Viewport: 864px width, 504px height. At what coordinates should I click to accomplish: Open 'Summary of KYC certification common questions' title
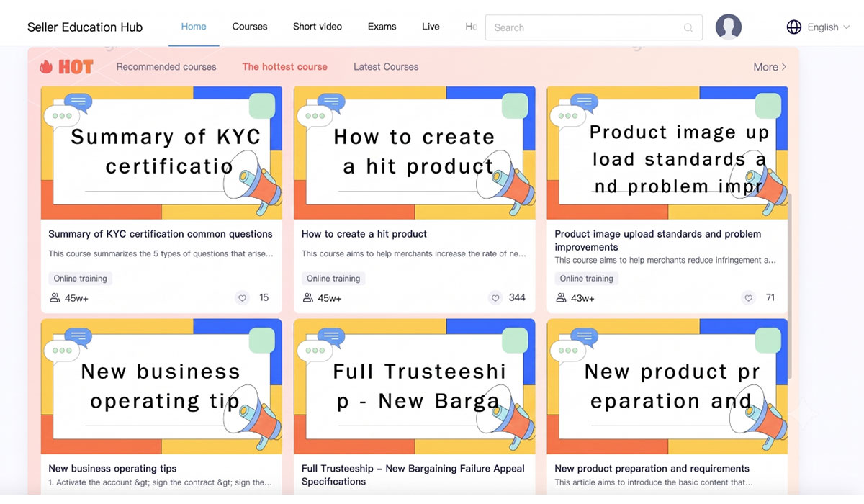pyautogui.click(x=161, y=234)
